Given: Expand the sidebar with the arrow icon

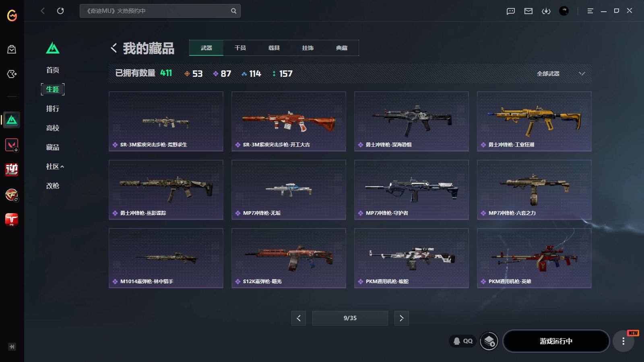Looking at the screenshot, I should (x=12, y=347).
